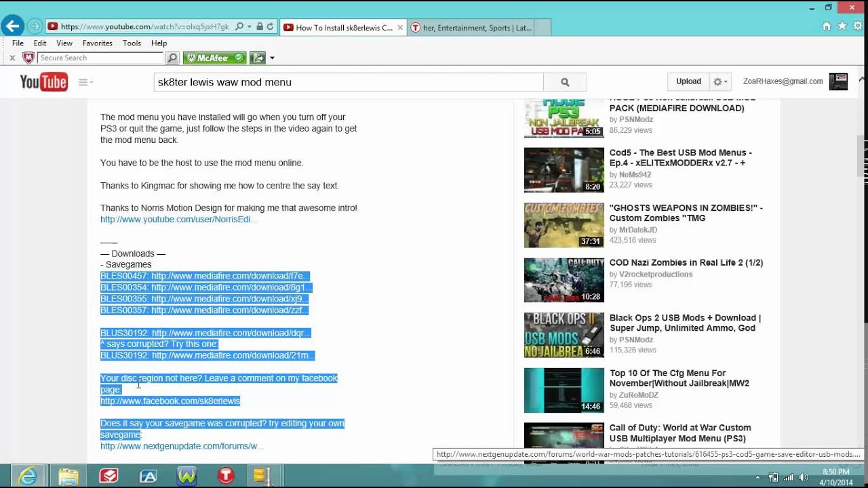The image size is (868, 488).
Task: Open the BLES00354 mediafire download link
Action: pos(232,287)
